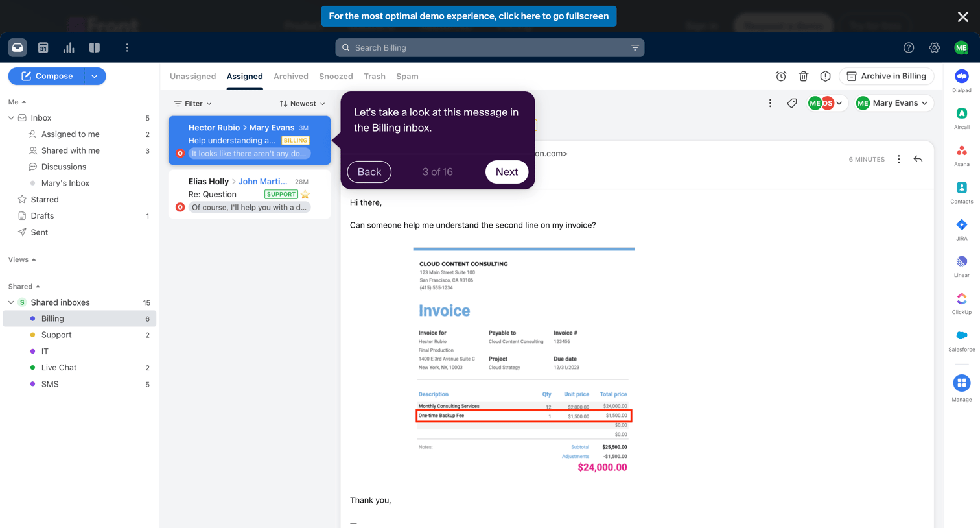This screenshot has width=980, height=528.
Task: Collapse the Shared section
Action: pyautogui.click(x=24, y=286)
